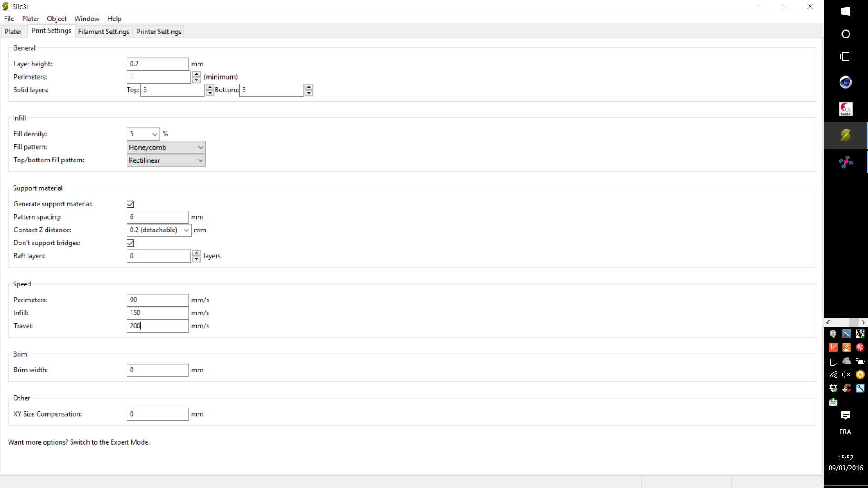Open Task View on taskbar
Image resolution: width=868 pixels, height=488 pixels.
coord(845,56)
